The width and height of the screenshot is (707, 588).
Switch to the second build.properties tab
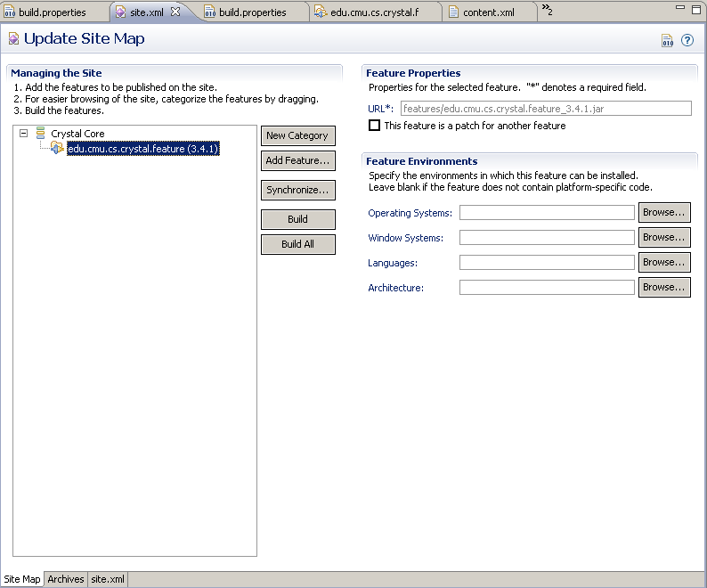[x=253, y=12]
